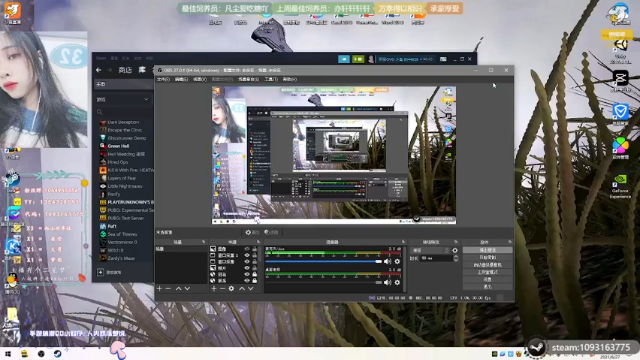Image resolution: width=640 pixels, height=360 pixels.
Task: Add a new source with the plus icon
Action: pyautogui.click(x=214, y=289)
